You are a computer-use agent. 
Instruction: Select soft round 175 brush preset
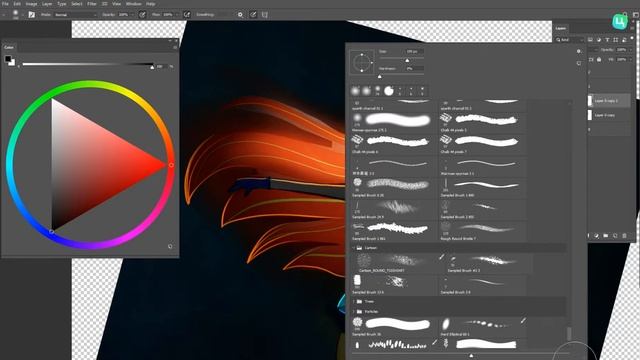[x=393, y=122]
